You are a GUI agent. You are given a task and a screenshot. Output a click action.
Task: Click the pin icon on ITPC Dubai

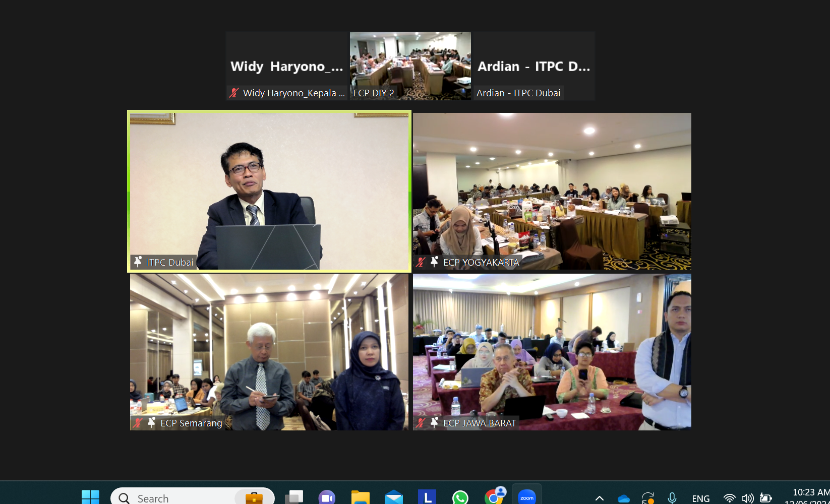click(138, 262)
